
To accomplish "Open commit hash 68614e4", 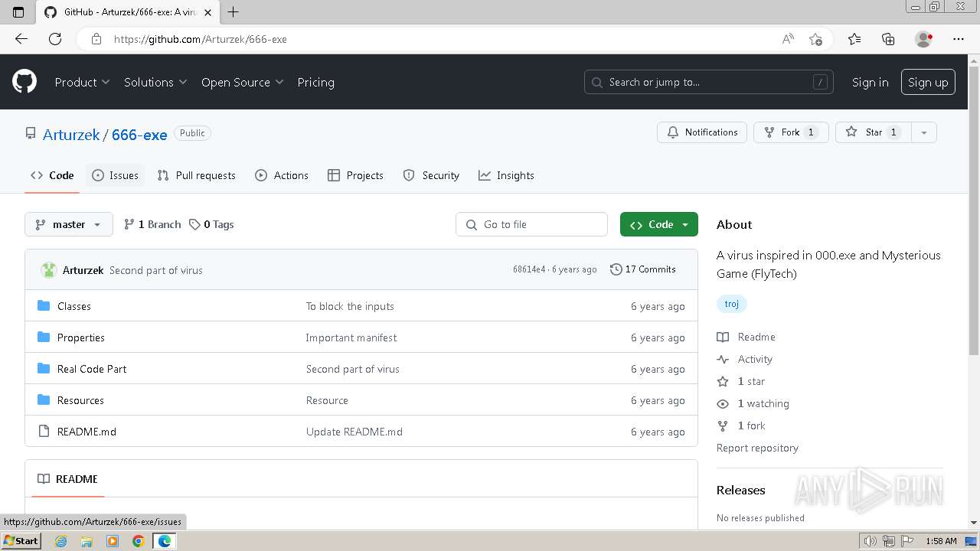I will (529, 269).
